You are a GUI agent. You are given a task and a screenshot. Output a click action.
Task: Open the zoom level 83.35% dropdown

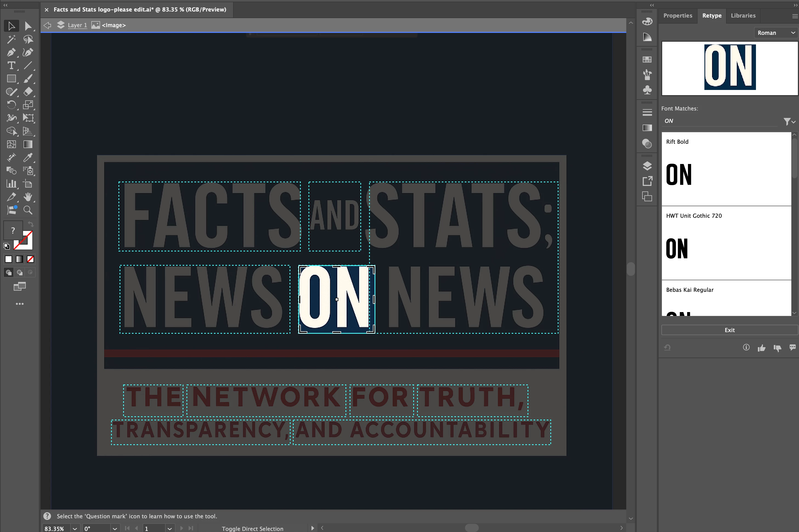[75, 528]
